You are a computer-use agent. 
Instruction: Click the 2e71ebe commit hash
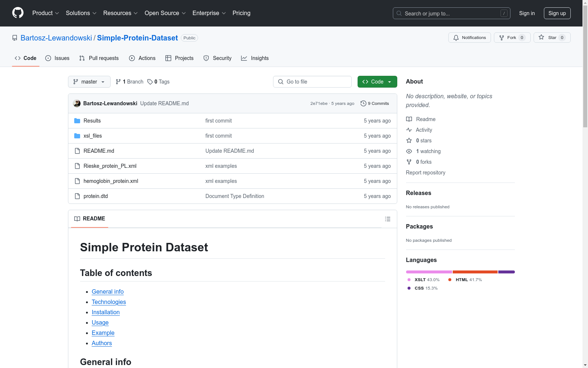(x=319, y=103)
